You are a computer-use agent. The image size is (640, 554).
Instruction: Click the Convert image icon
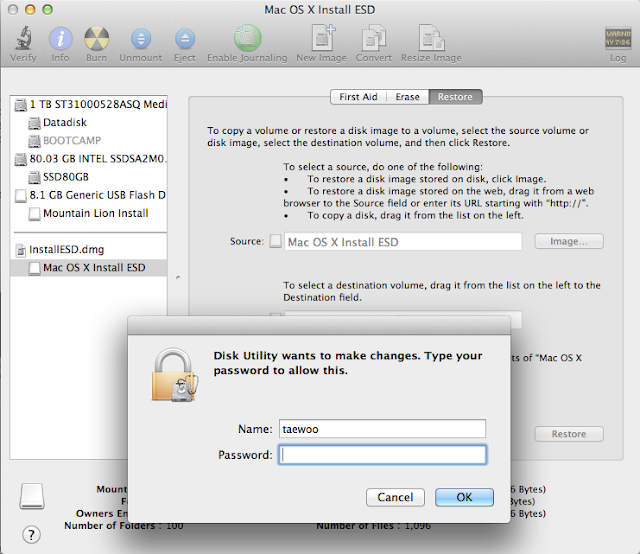coord(374,38)
